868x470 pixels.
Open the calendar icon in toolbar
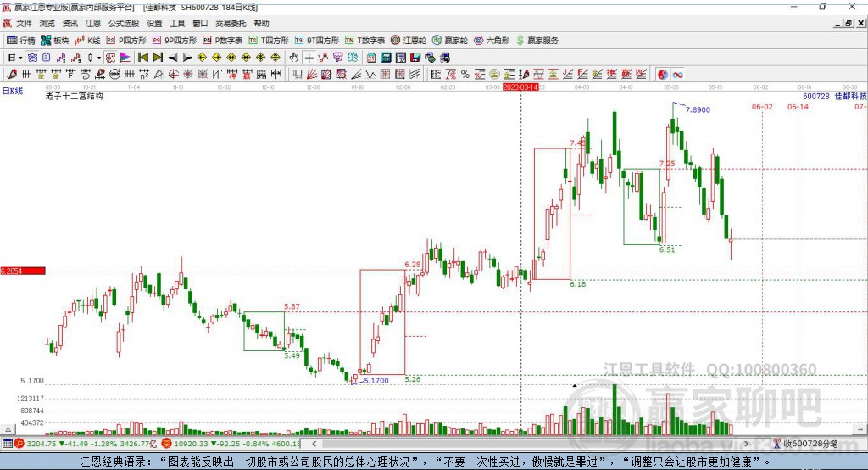(371, 58)
